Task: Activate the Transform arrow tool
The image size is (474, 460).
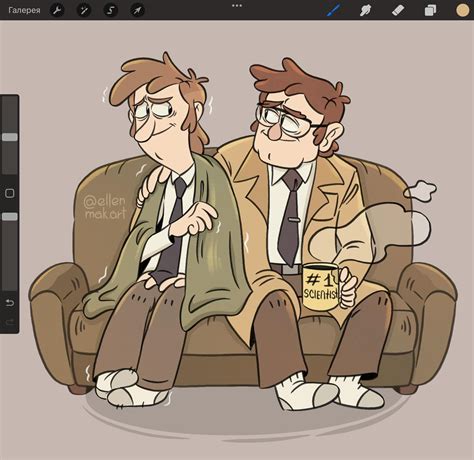Action: click(x=137, y=10)
